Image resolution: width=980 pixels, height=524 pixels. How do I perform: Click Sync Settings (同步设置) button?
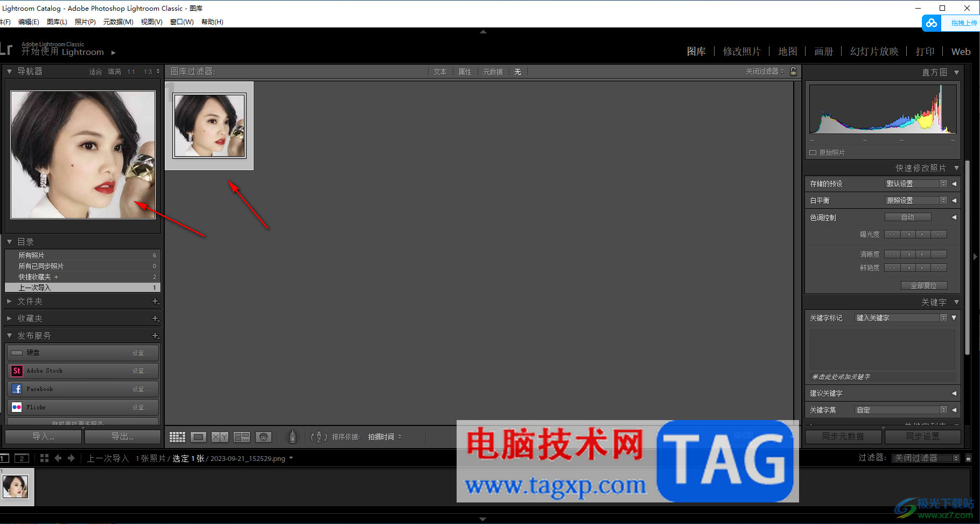pos(922,436)
